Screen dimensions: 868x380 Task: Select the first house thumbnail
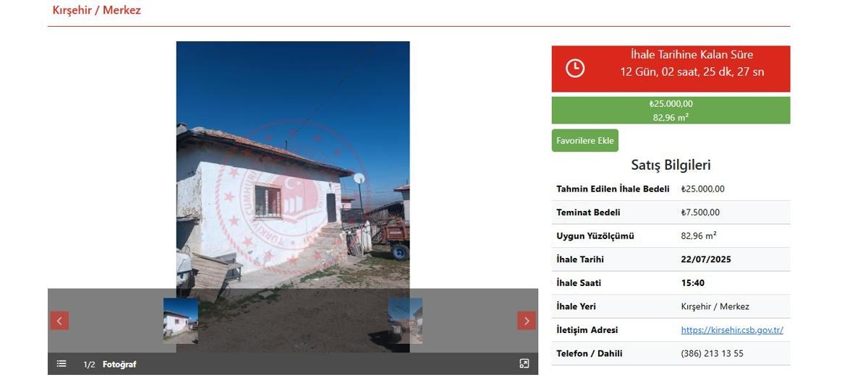[181, 321]
